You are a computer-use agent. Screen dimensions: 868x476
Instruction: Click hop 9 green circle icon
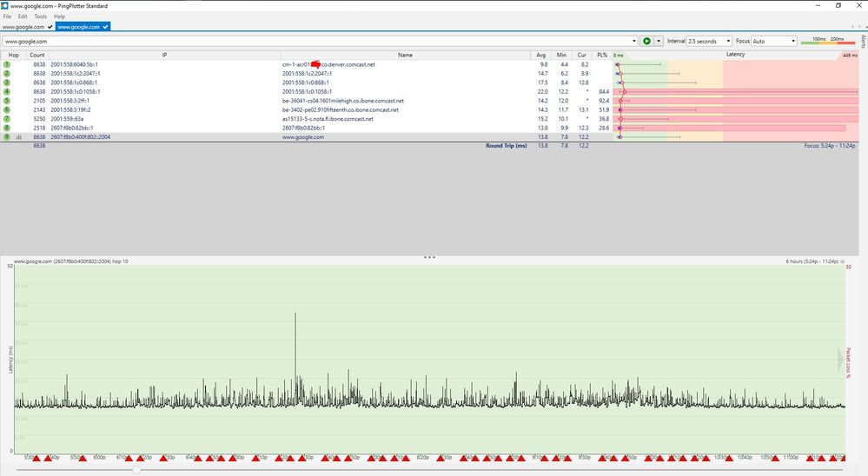[x=7, y=136]
